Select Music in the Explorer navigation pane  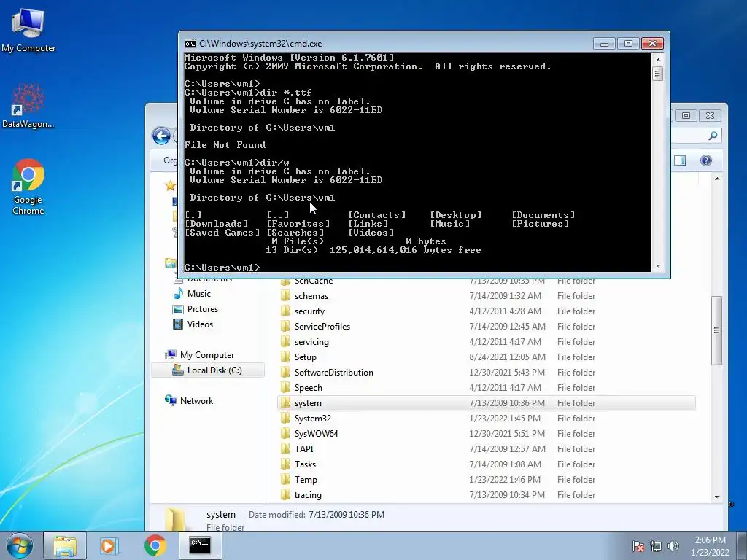pos(198,294)
